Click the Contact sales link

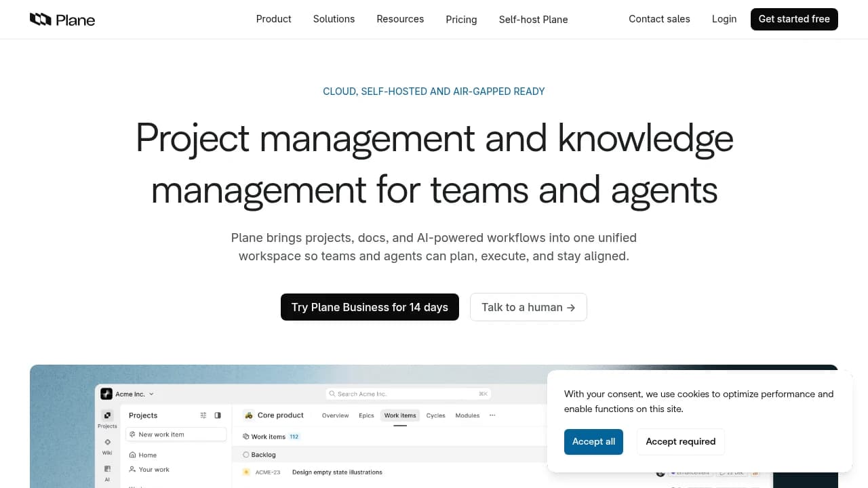[x=659, y=19]
